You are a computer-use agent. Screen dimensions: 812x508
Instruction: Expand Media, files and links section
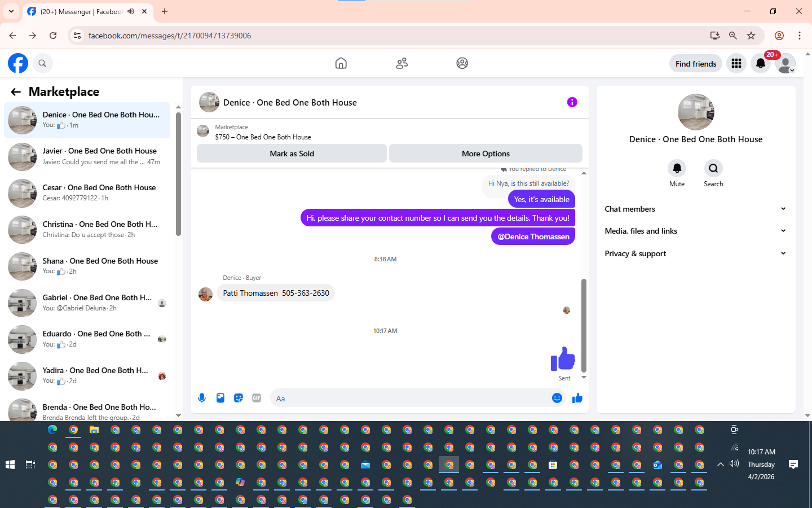click(695, 231)
